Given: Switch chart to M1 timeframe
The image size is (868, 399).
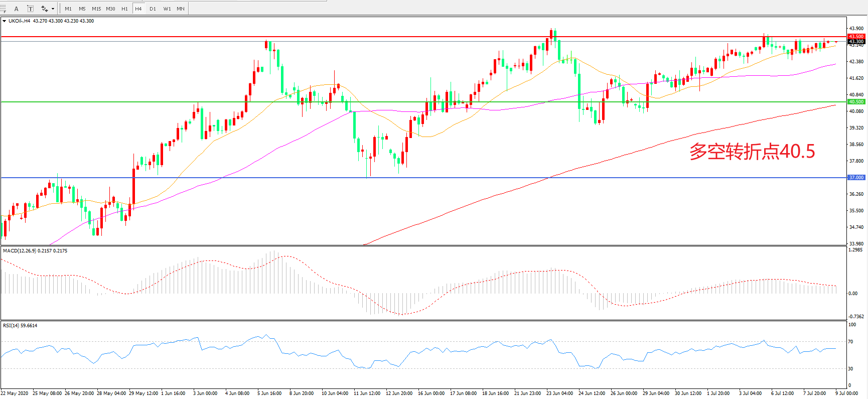Looking at the screenshot, I should coord(68,9).
